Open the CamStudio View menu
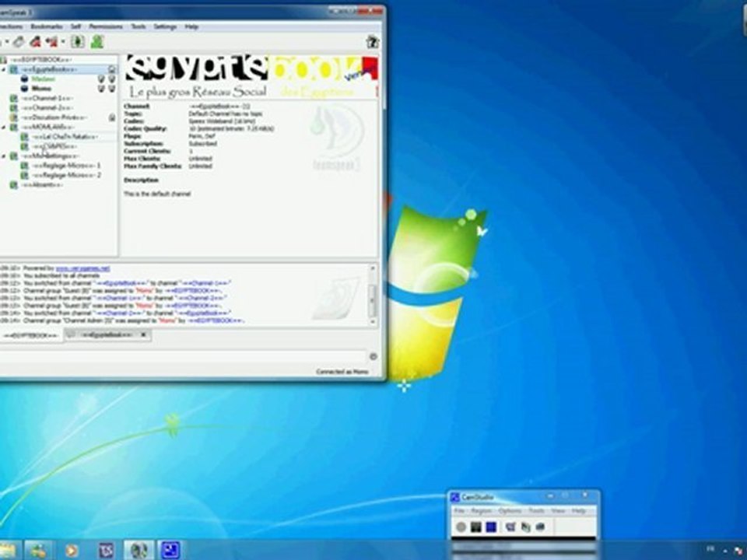The width and height of the screenshot is (747, 560). click(558, 511)
